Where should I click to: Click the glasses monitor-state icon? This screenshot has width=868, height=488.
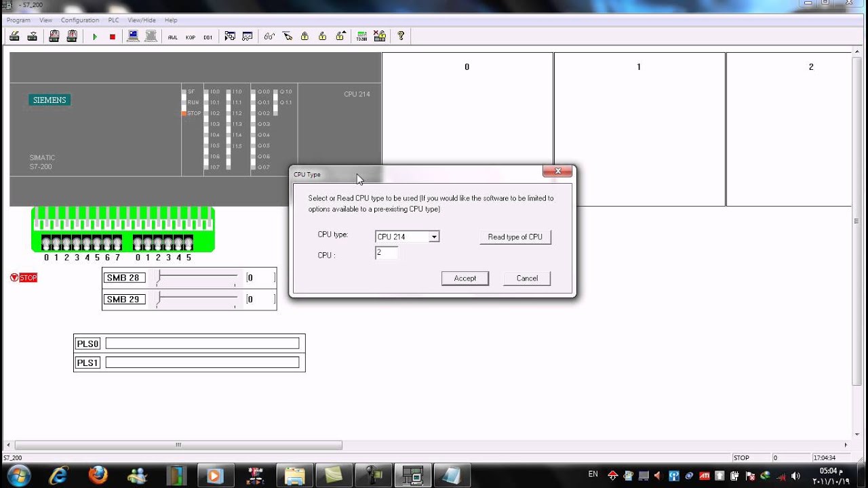point(269,37)
